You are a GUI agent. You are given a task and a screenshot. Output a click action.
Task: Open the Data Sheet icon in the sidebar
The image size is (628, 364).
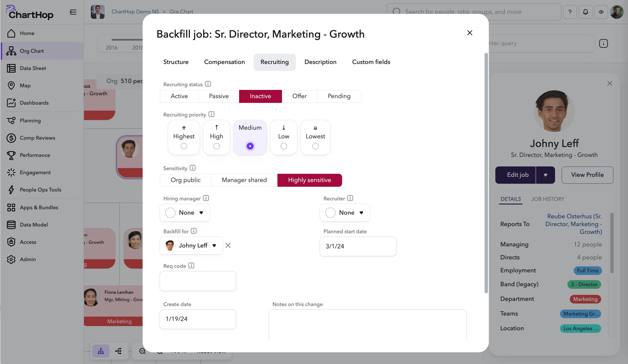click(x=11, y=68)
